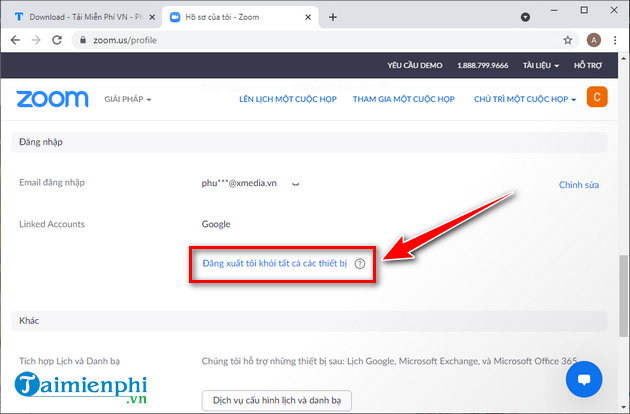Go back with the browser back arrow
The image size is (630, 414).
click(x=15, y=40)
